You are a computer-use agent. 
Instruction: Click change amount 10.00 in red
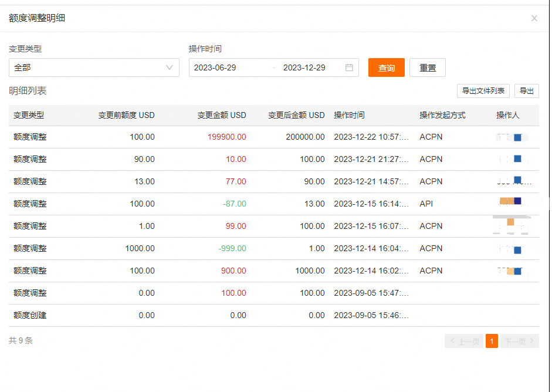tap(236, 159)
